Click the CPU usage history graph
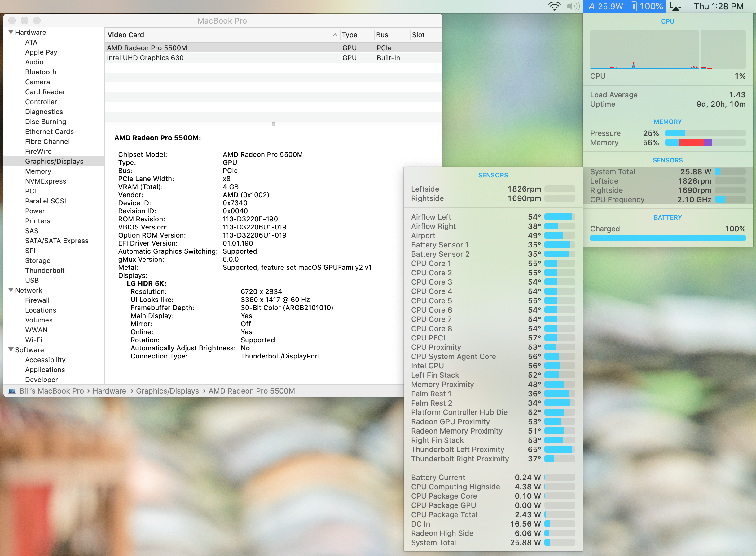The image size is (756, 556). click(644, 50)
